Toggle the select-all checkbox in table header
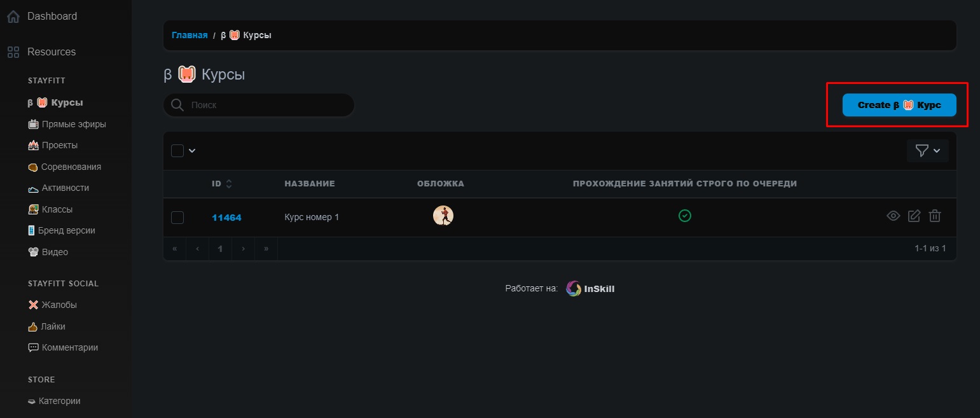Screen dimensions: 980x418 point(177,151)
